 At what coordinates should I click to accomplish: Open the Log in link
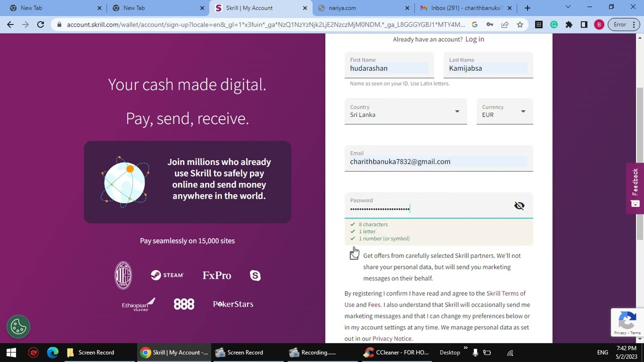[474, 39]
